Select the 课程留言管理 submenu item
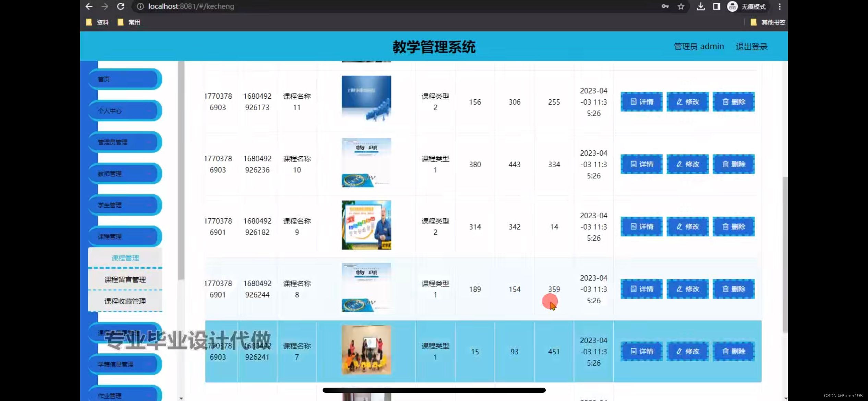 pyautogui.click(x=125, y=279)
